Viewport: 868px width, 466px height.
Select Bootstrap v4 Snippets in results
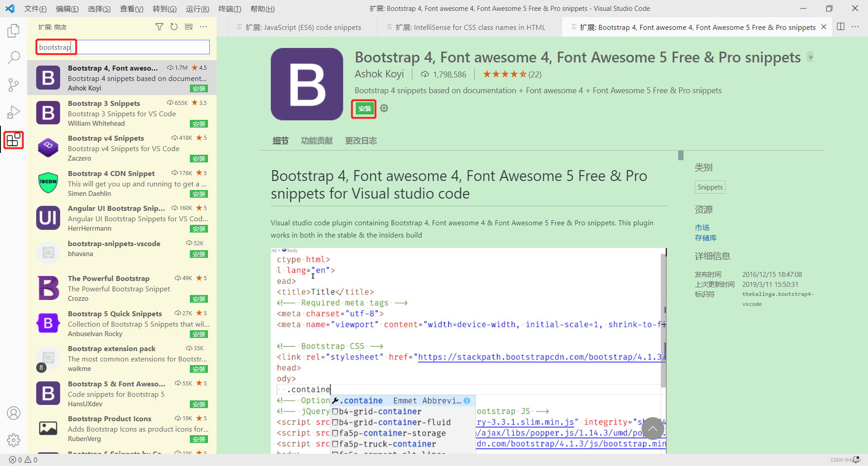(x=122, y=148)
